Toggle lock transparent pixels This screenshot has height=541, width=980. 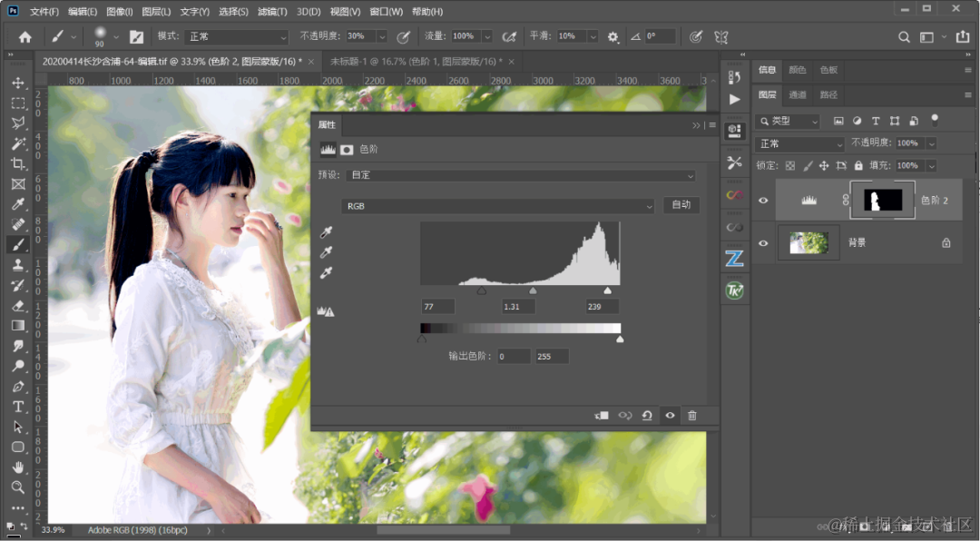(790, 166)
